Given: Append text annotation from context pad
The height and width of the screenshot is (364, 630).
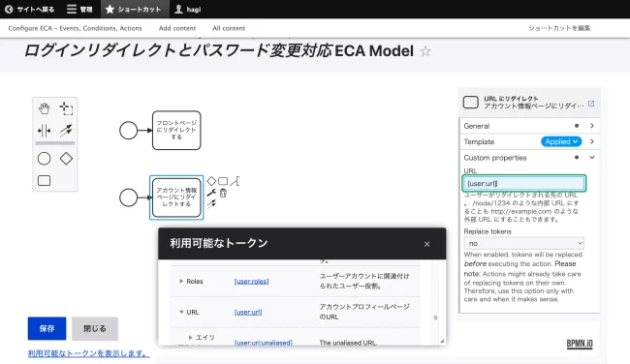Looking at the screenshot, I should click(236, 181).
